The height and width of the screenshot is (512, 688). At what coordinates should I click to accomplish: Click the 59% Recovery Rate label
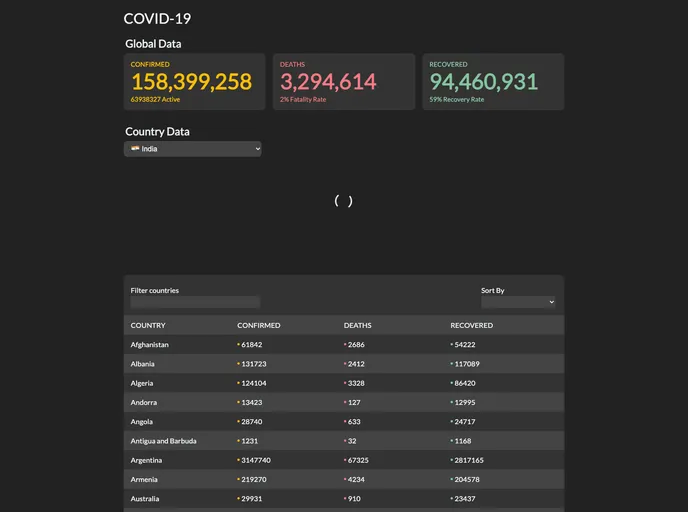[457, 100]
